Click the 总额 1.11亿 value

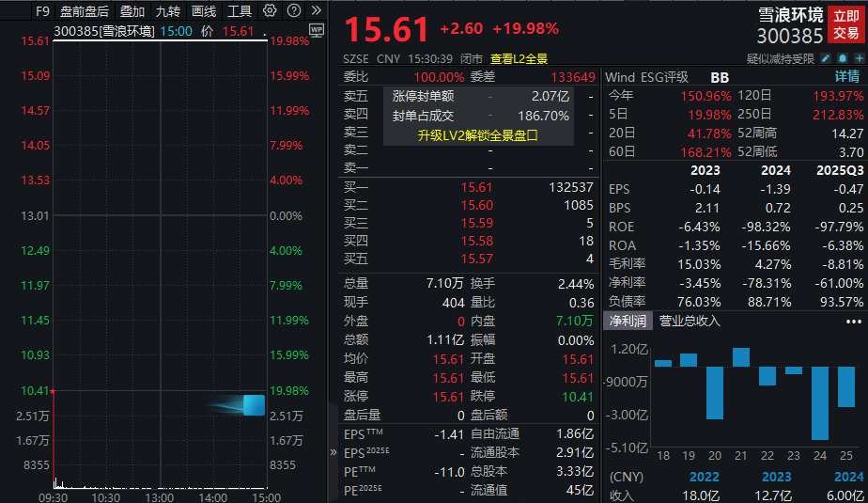pyautogui.click(x=445, y=340)
